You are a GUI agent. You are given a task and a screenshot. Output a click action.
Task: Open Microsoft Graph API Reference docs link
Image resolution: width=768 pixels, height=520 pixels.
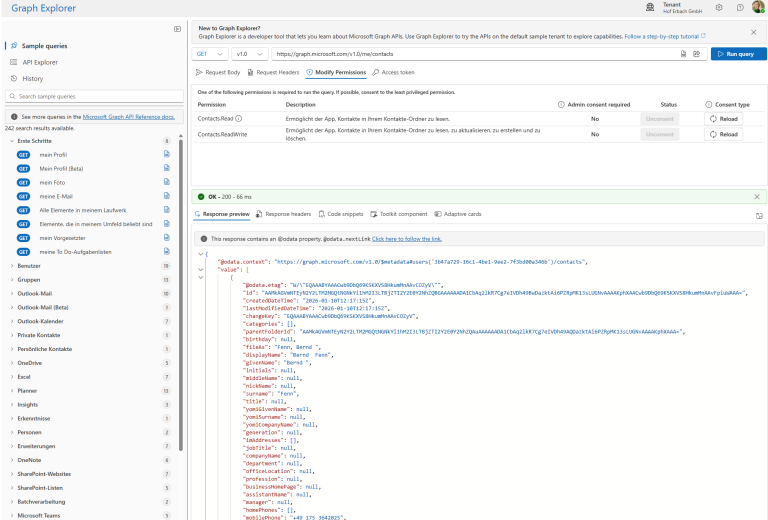pos(128,117)
